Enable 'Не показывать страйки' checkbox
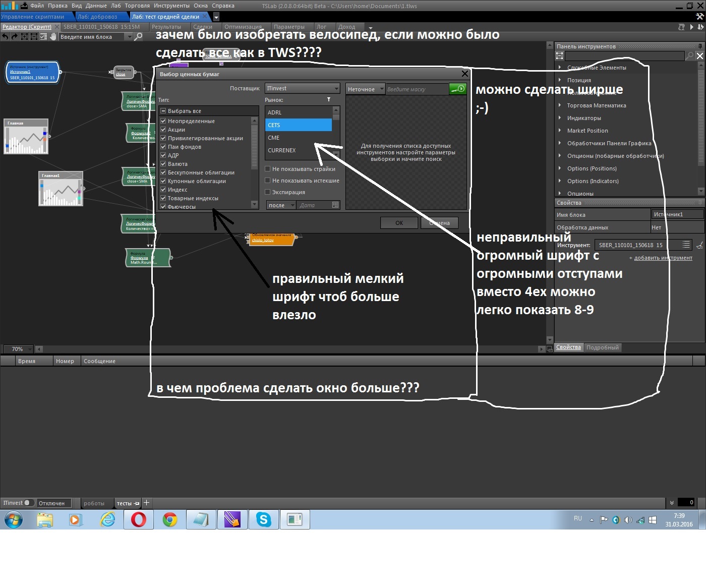706x588 pixels. click(x=268, y=169)
